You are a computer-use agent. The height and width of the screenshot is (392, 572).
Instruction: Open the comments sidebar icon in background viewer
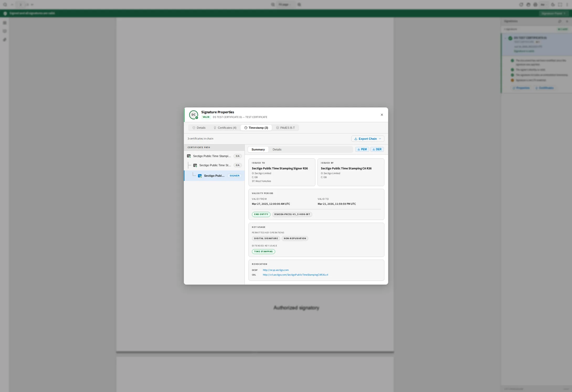point(4,31)
